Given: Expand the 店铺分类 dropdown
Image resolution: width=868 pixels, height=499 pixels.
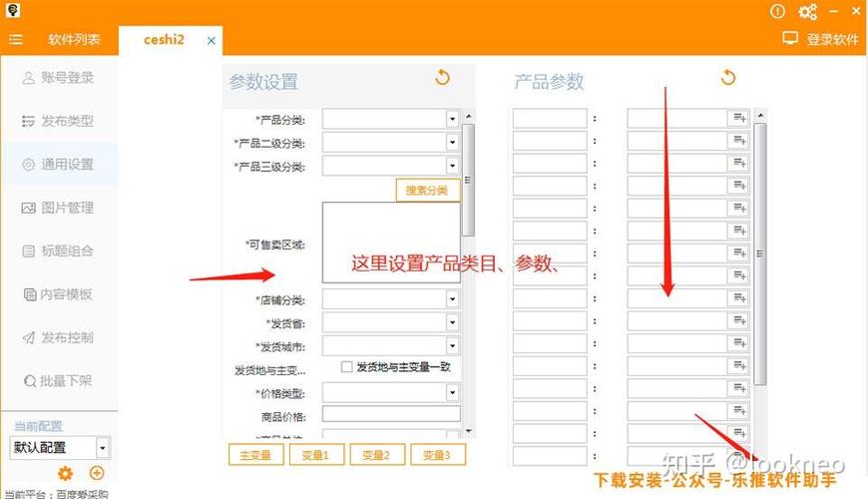Looking at the screenshot, I should [452, 299].
